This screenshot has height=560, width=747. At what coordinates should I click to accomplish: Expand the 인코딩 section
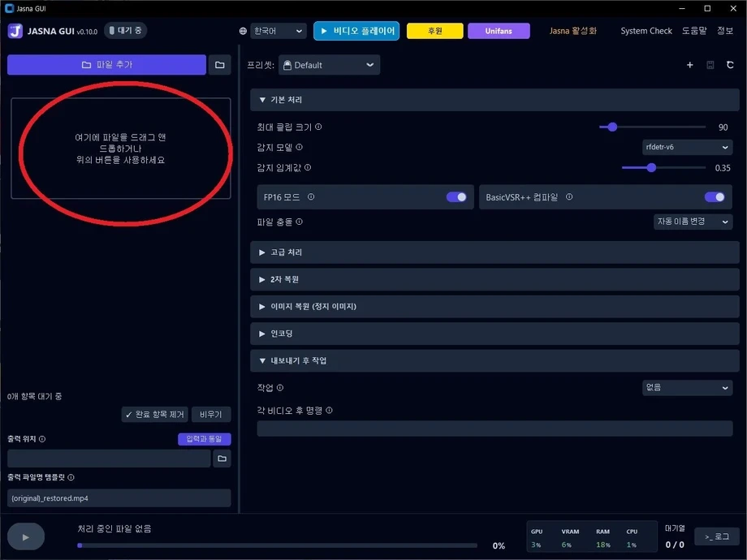pos(494,334)
